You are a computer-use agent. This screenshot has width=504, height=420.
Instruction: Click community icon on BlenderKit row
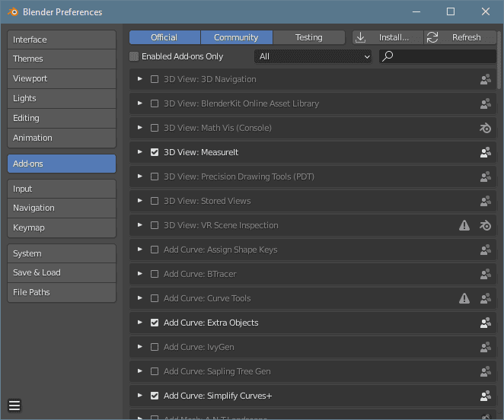click(486, 103)
